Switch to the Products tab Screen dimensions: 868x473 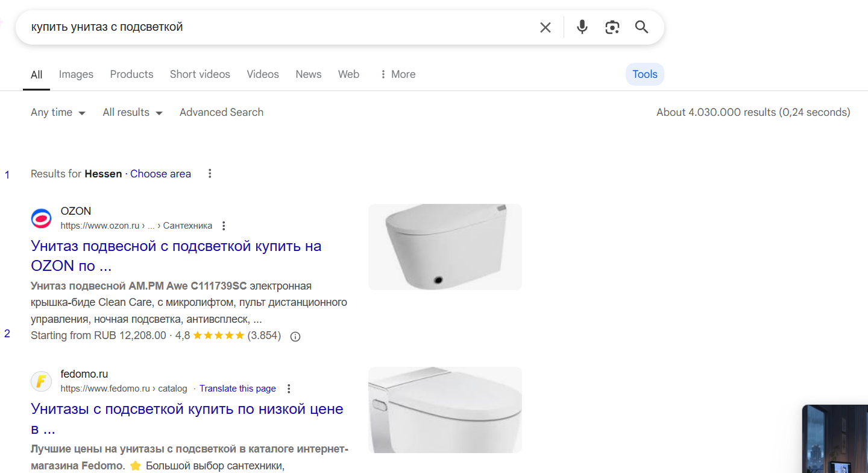131,74
